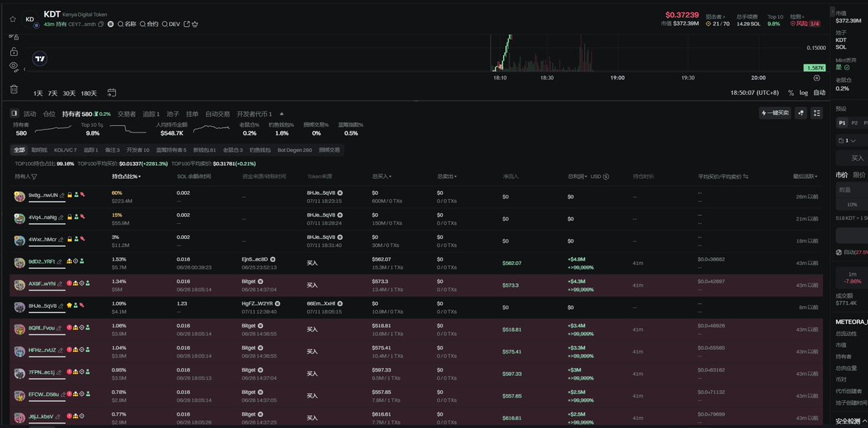Filter holders by Bot Degen 280
868x428 pixels.
coord(295,150)
